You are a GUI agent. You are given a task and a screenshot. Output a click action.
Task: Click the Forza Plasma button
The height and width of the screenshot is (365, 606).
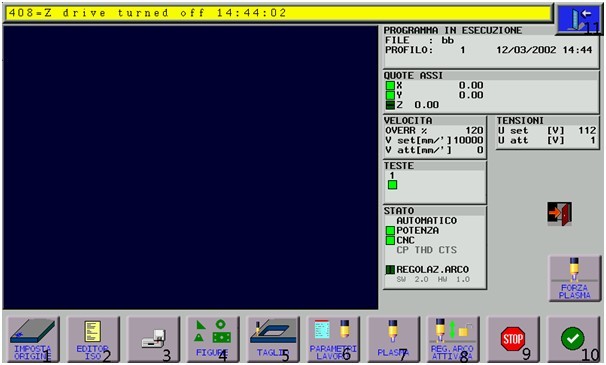[x=575, y=278]
